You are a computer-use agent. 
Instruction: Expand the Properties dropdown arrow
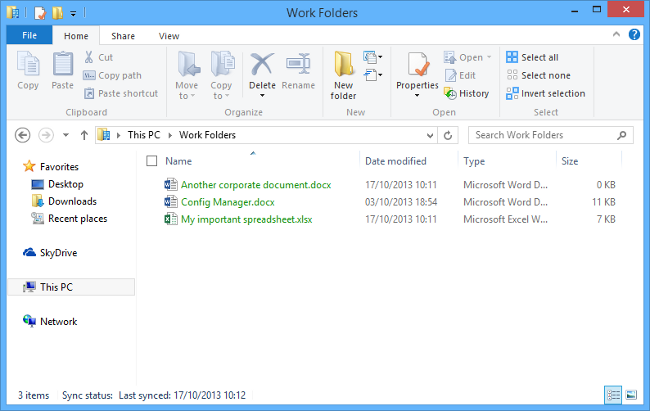click(417, 96)
